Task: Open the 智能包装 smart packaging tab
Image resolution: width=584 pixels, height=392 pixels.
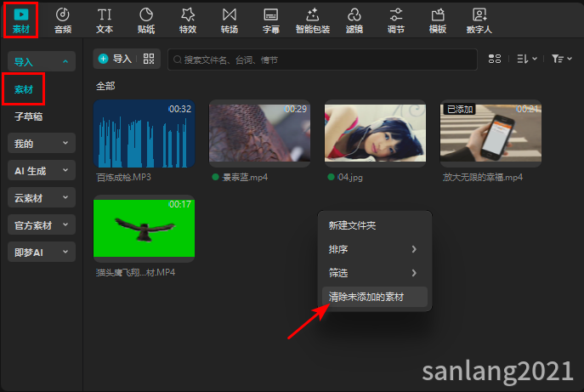Action: tap(313, 21)
